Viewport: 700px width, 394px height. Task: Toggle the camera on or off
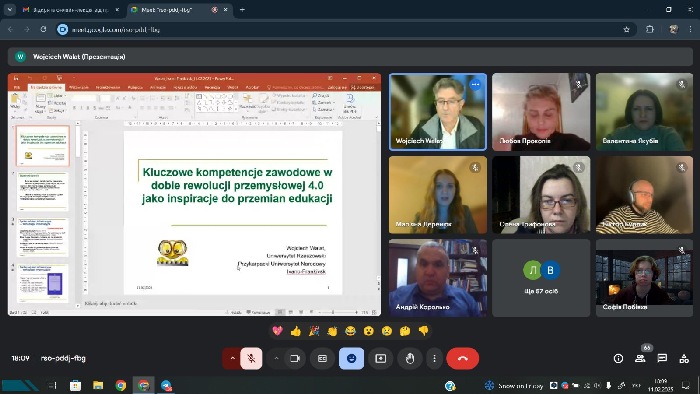coord(295,358)
